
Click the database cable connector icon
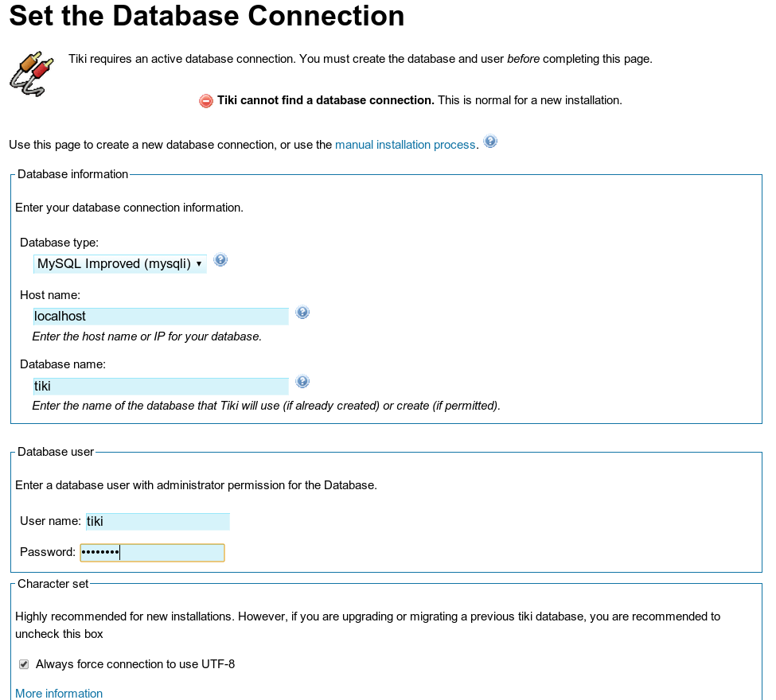pos(32,74)
